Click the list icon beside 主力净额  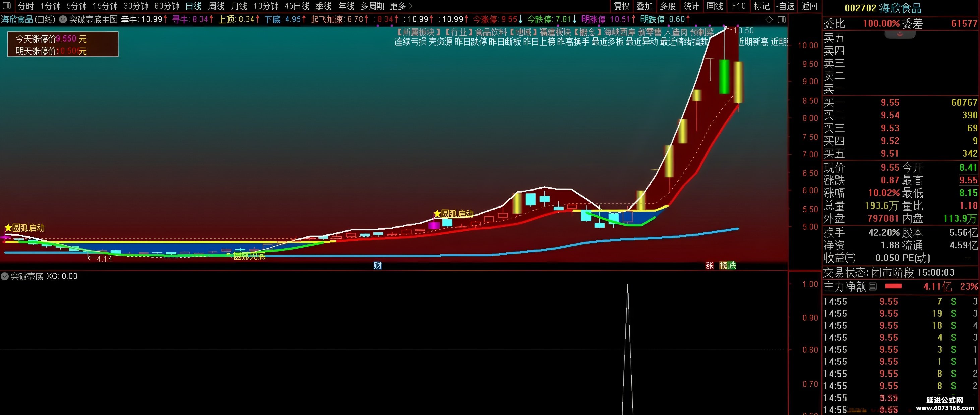tap(873, 286)
